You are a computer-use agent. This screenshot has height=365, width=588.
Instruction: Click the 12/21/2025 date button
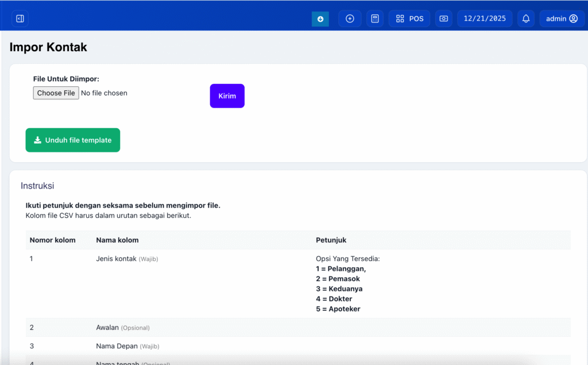click(485, 19)
